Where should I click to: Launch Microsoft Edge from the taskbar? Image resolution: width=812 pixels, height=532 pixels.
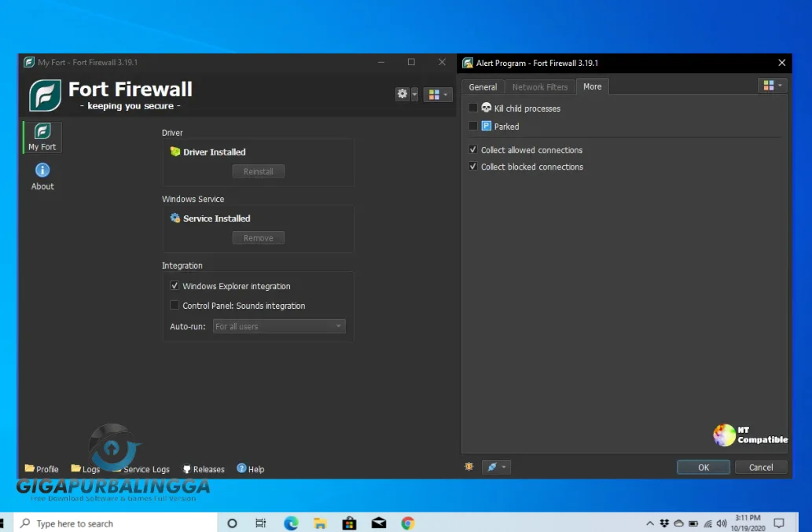point(291,523)
